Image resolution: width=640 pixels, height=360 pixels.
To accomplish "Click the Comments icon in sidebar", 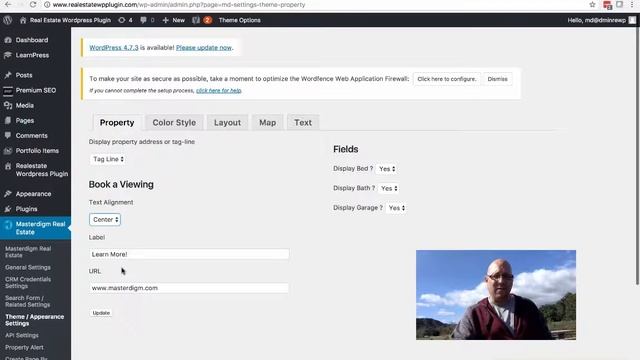I will 8,136.
